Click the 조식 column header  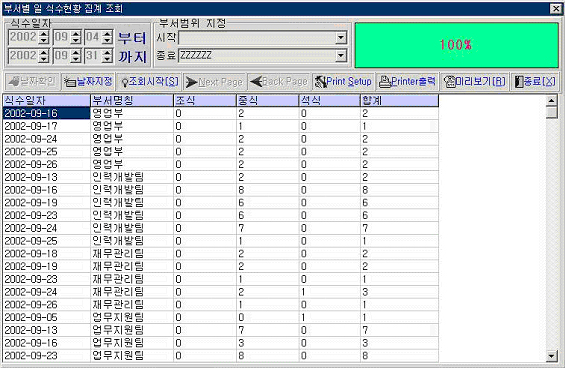(x=205, y=101)
